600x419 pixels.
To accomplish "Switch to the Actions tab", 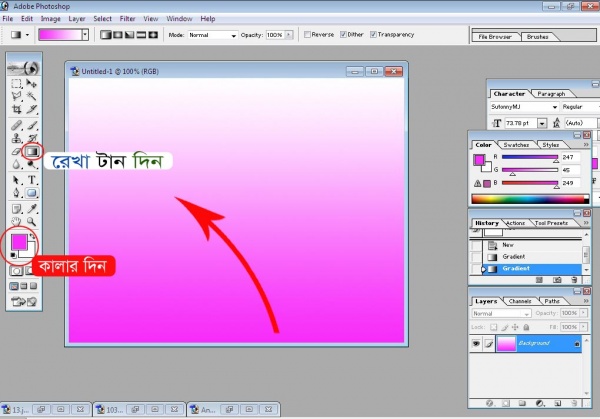I will [515, 223].
